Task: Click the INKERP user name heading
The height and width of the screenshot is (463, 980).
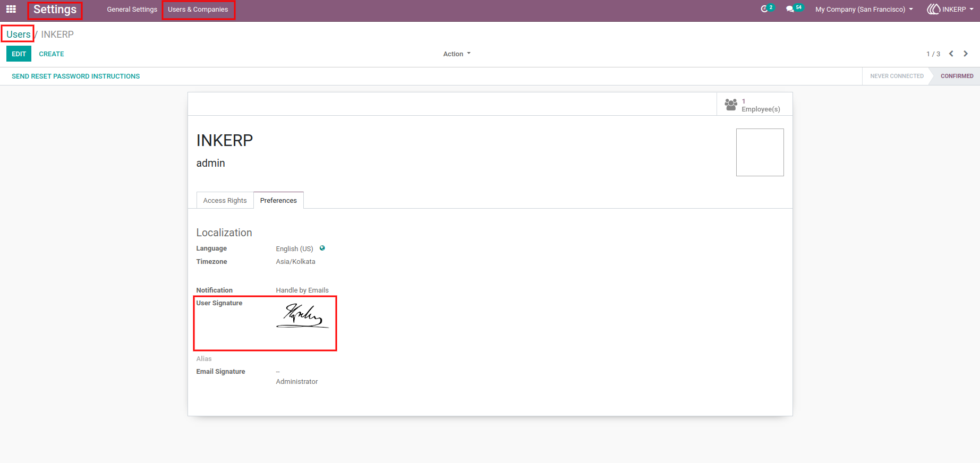Action: [x=224, y=140]
